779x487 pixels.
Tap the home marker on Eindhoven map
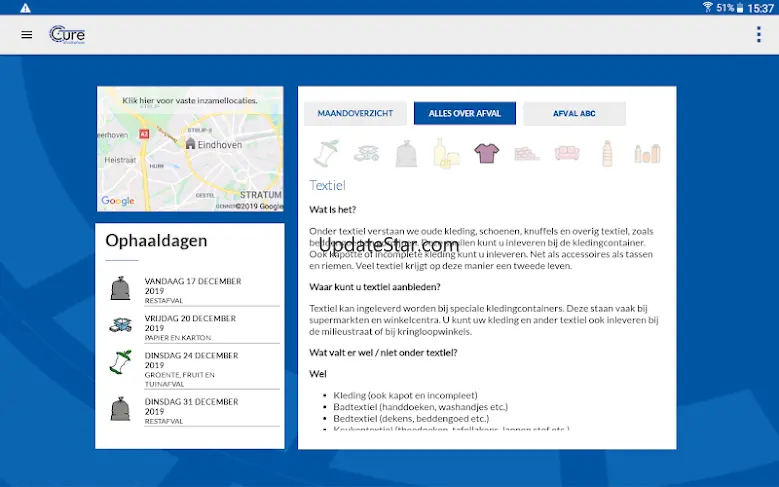[x=190, y=144]
